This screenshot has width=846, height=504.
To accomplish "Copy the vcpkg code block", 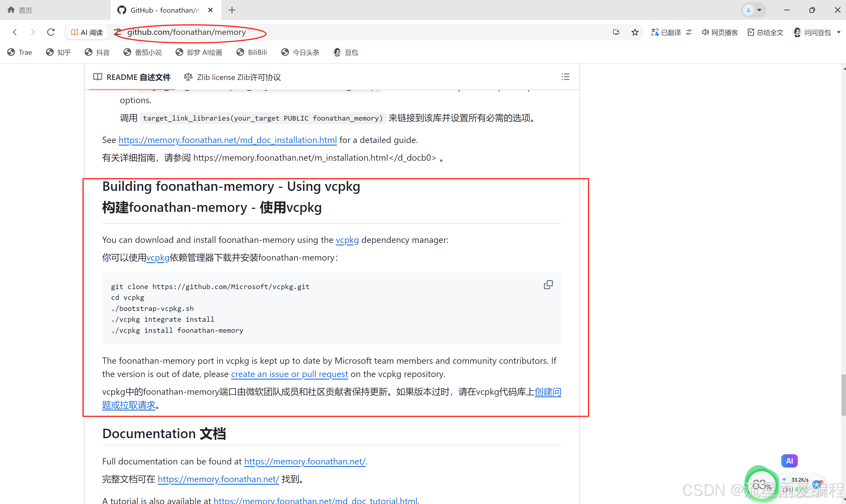I will point(548,285).
